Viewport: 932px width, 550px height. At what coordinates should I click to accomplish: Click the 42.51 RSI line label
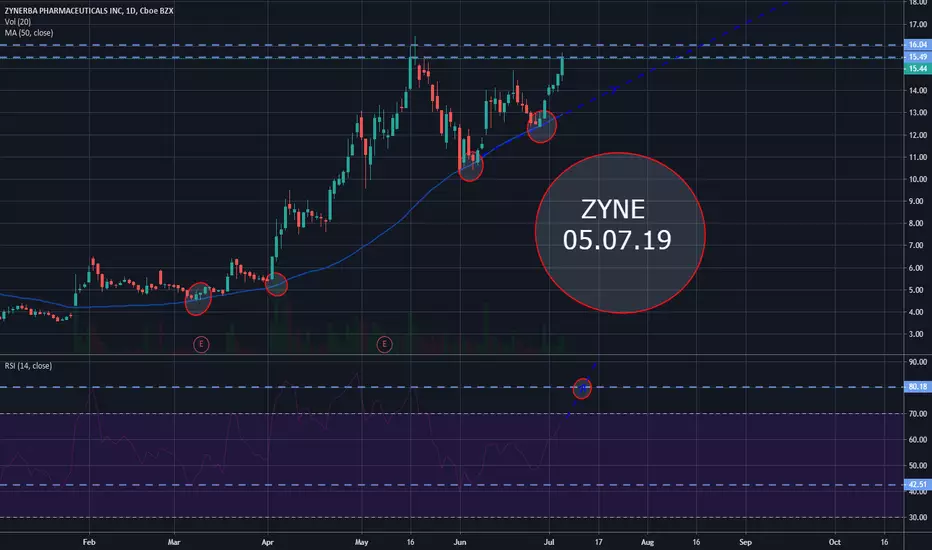click(917, 485)
